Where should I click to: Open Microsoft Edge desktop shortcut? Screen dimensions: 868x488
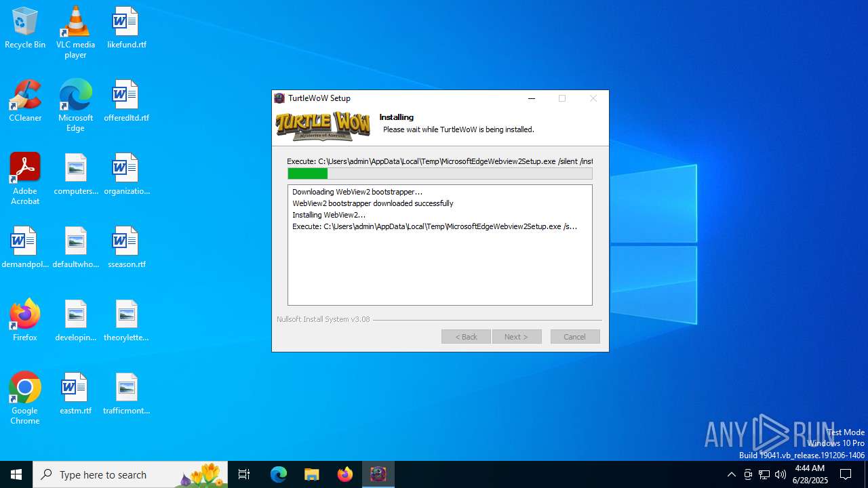[75, 106]
